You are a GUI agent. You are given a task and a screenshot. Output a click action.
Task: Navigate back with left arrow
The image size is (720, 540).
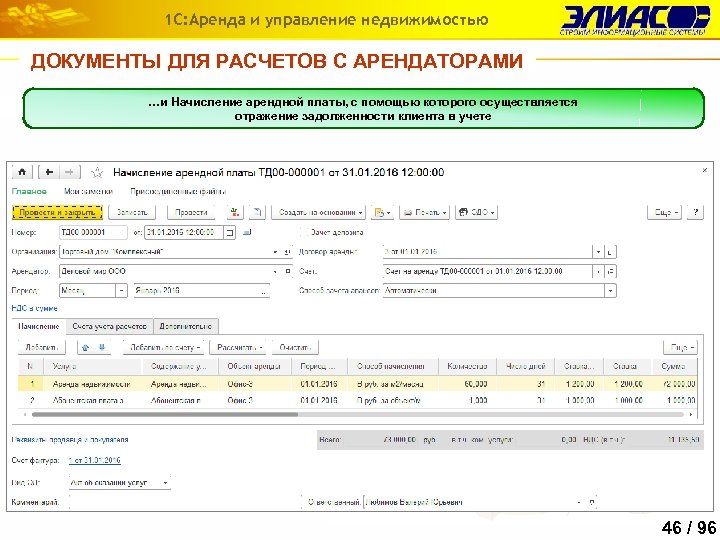49,173
